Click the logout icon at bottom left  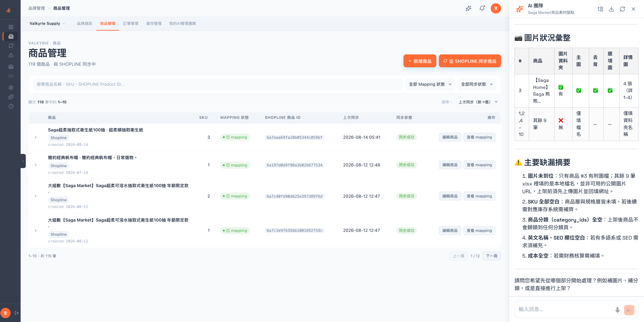click(17, 313)
